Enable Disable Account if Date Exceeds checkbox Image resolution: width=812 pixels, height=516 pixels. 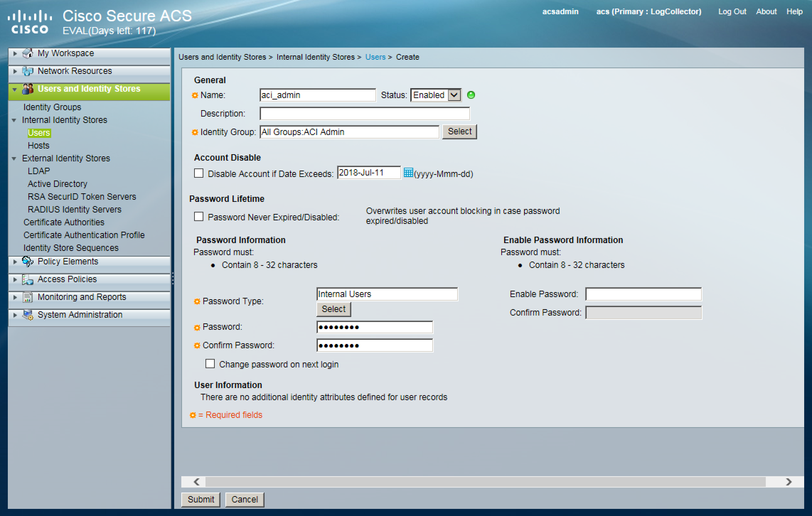pyautogui.click(x=199, y=173)
